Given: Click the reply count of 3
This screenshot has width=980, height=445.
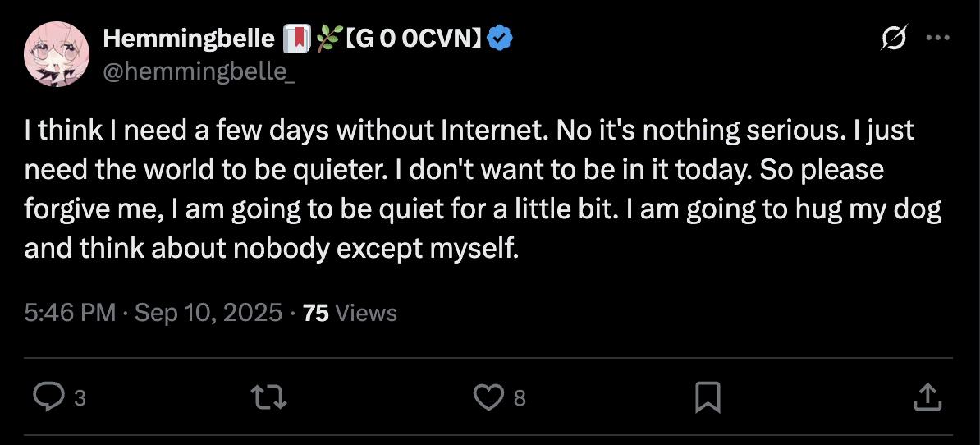Looking at the screenshot, I should pyautogui.click(x=80, y=399).
